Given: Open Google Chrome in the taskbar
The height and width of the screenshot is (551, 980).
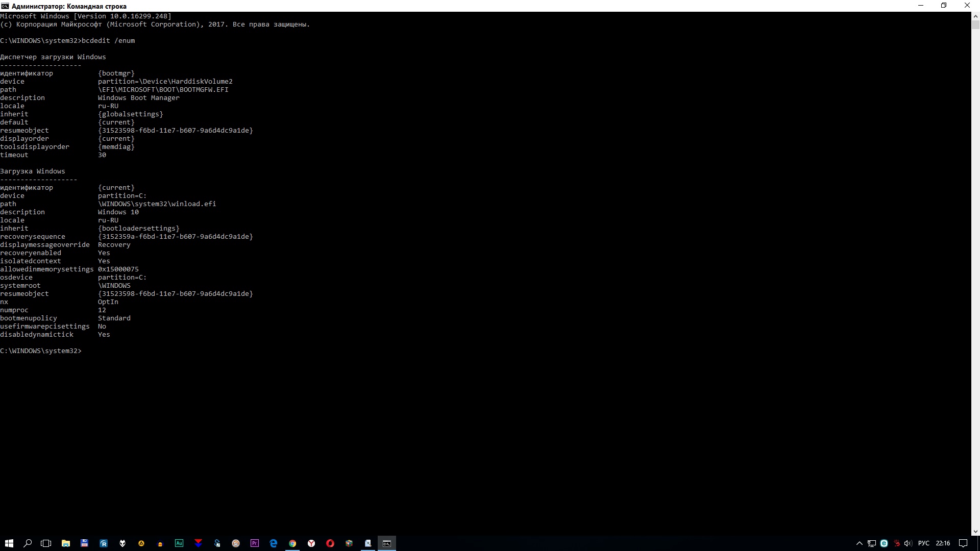Looking at the screenshot, I should [292, 543].
